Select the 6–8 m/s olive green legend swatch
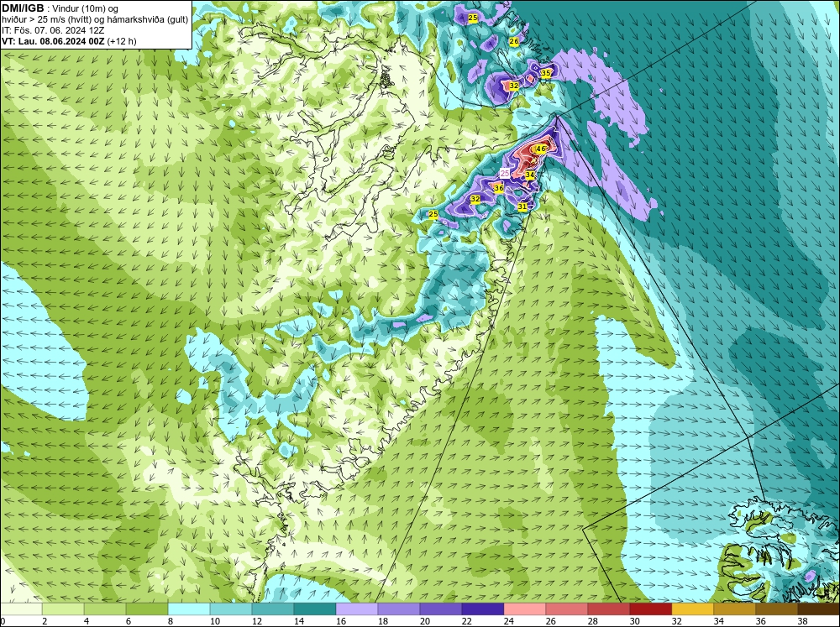 tap(147, 609)
